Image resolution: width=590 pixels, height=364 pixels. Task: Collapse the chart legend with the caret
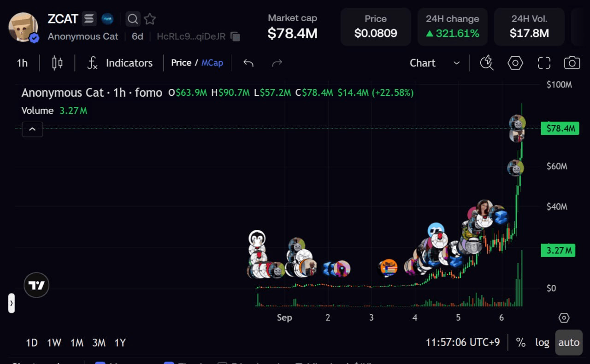32,129
